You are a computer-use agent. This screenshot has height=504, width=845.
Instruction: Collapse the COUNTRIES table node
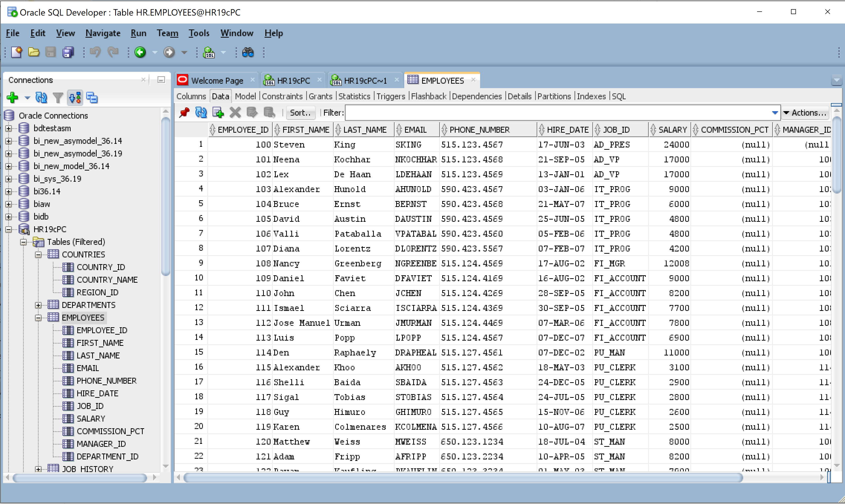[38, 255]
